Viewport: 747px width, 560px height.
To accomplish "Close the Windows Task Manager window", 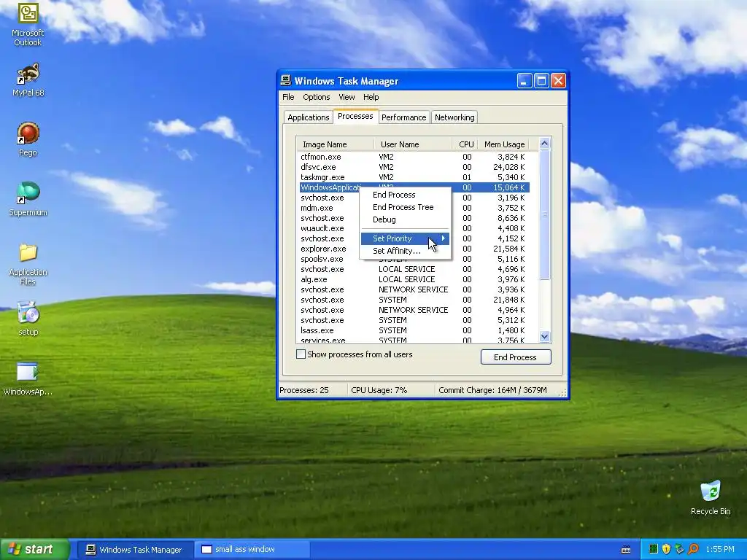I will (x=558, y=81).
